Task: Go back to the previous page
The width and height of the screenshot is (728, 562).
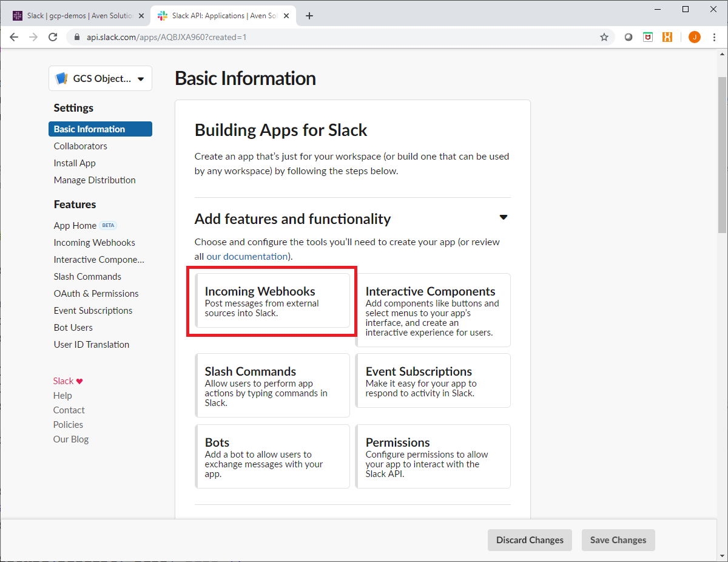Action: click(x=14, y=37)
